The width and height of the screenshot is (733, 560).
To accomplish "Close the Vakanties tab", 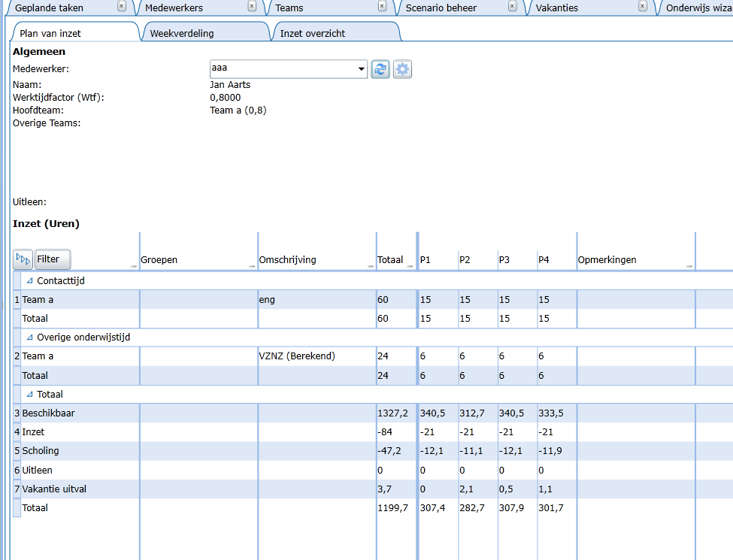I will coord(643,6).
